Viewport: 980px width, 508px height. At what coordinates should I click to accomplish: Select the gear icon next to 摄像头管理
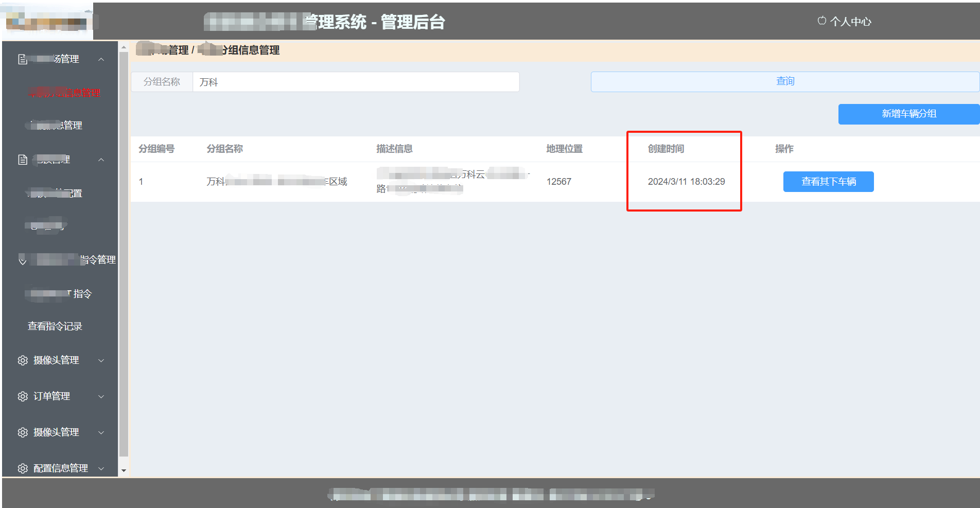click(22, 360)
